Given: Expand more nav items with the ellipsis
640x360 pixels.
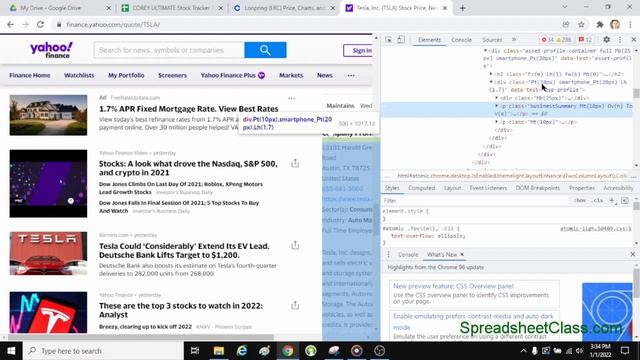Looking at the screenshot, I should pyautogui.click(x=351, y=75).
